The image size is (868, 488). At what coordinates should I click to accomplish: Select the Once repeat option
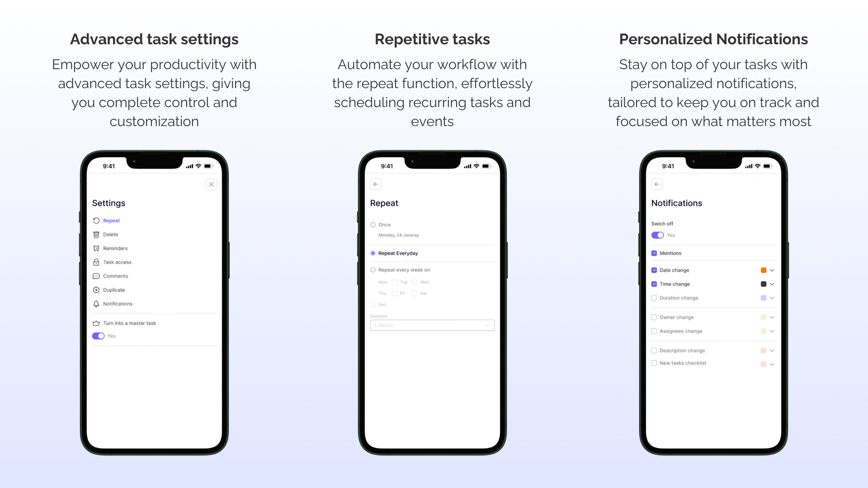373,225
